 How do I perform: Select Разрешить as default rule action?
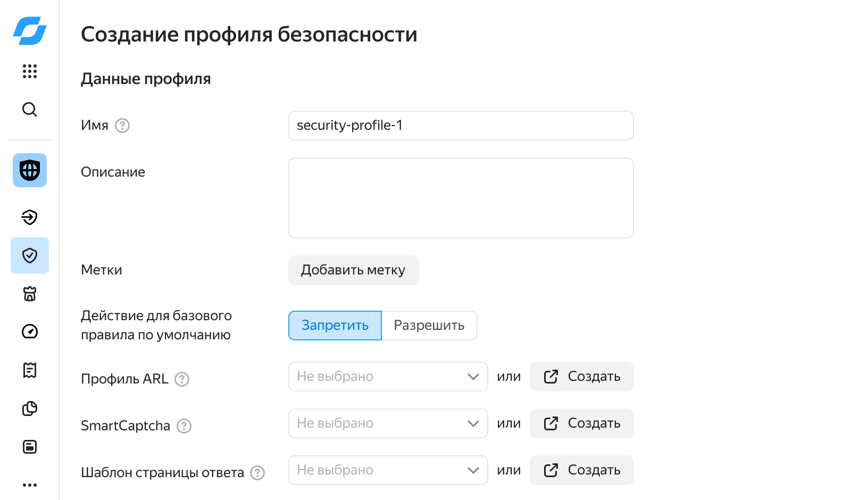[429, 326]
